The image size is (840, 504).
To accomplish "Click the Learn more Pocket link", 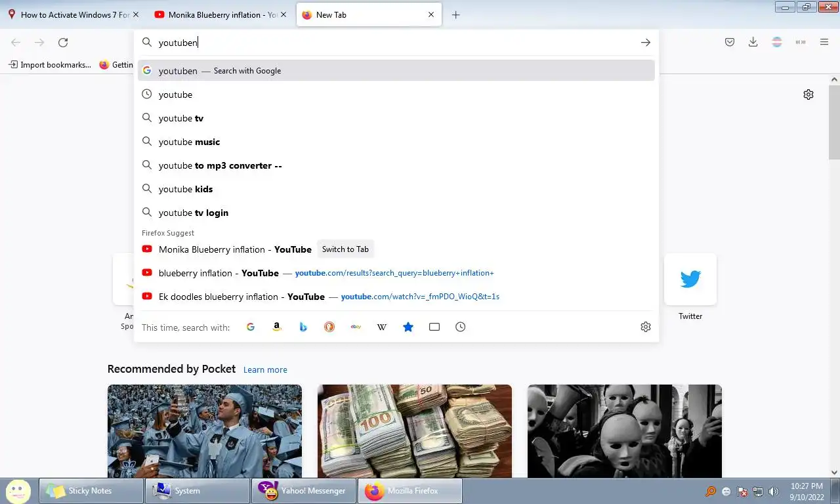I will coord(265,369).
